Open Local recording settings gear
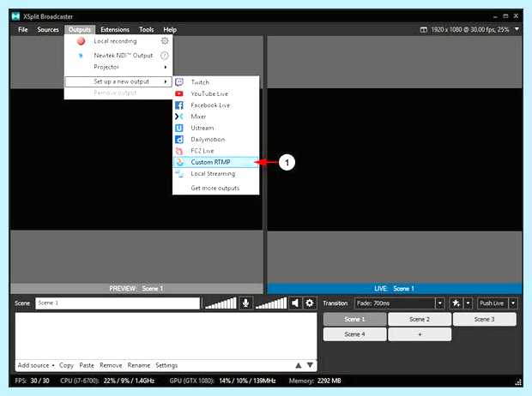Screen dimensions: 532x396 [x=165, y=41]
